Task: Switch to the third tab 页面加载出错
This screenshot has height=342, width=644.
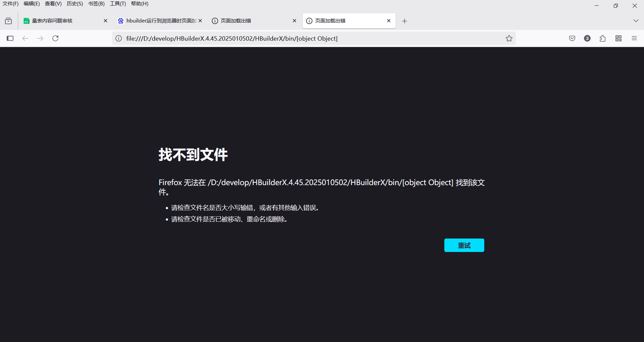Action: [x=254, y=21]
